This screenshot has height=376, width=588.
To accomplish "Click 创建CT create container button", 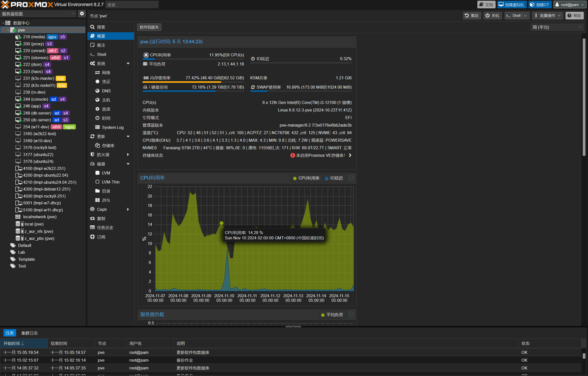I will [540, 5].
